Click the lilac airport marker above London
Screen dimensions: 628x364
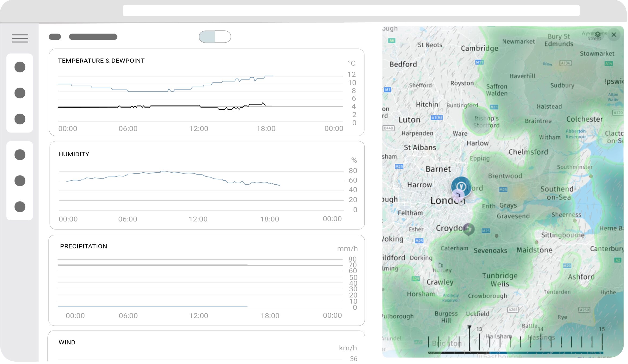pos(458,195)
